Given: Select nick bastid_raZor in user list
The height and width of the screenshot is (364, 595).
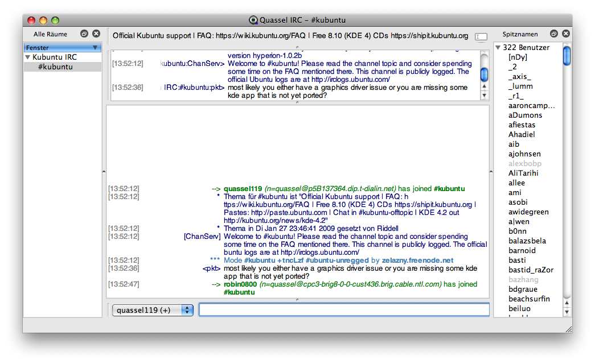Looking at the screenshot, I should coord(531,270).
